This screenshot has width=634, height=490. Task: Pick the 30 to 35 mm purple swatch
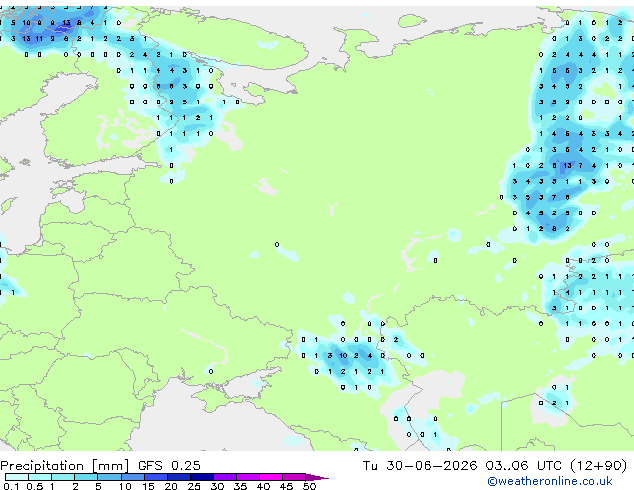225,477
